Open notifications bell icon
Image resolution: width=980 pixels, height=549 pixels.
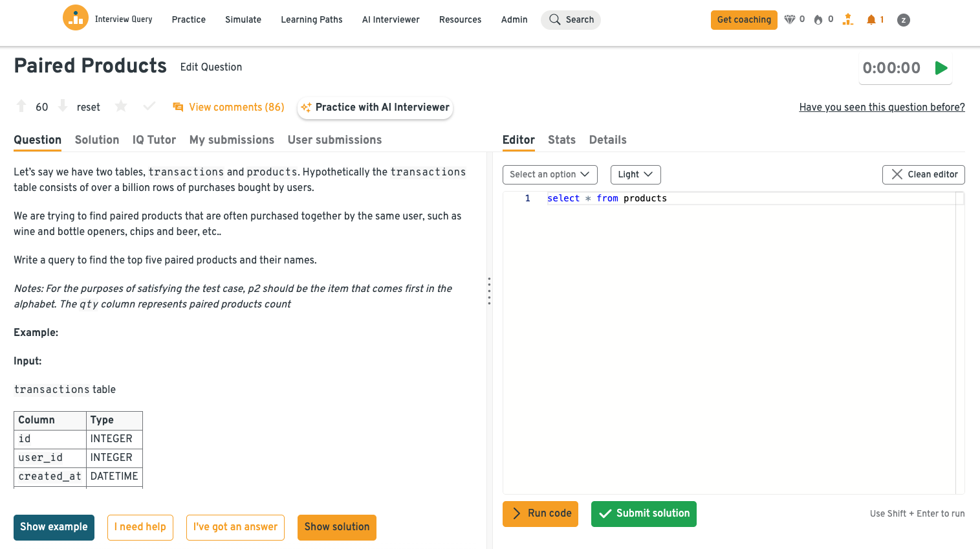coord(871,19)
